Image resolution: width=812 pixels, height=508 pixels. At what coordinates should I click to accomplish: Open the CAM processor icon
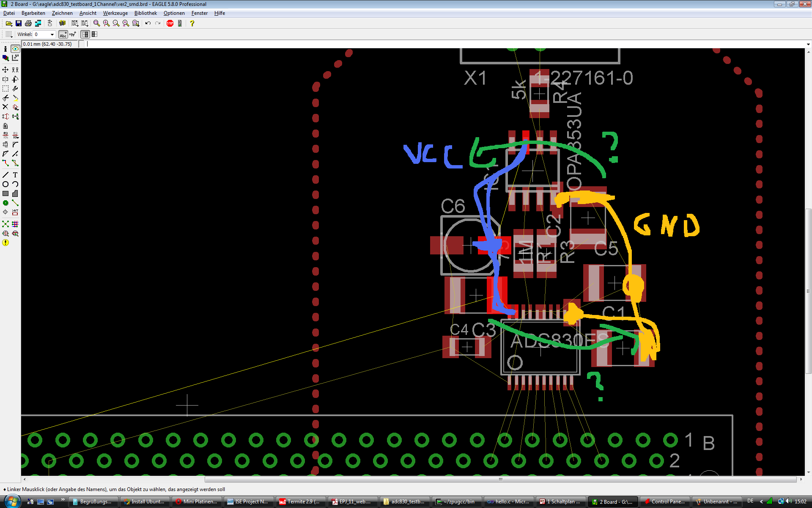(x=38, y=23)
